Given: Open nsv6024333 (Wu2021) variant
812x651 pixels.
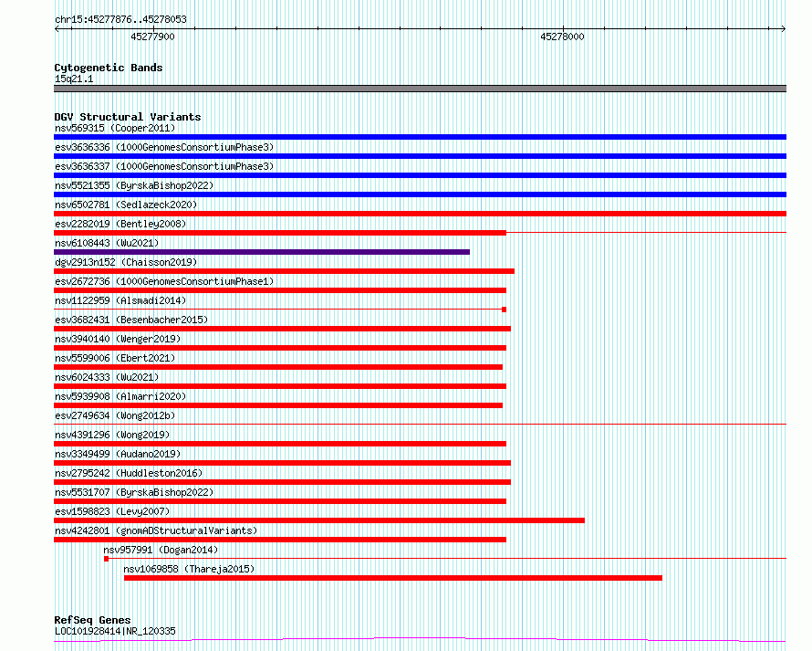Looking at the screenshot, I should pos(107,377).
